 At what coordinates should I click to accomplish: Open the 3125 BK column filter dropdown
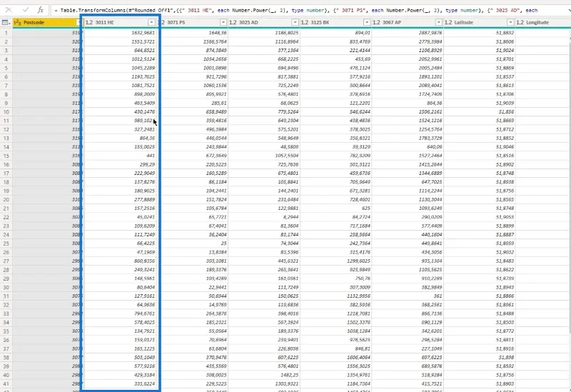click(367, 23)
